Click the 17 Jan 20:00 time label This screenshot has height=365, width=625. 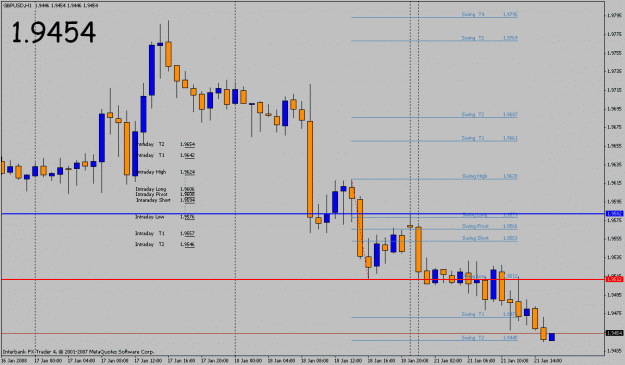point(215,361)
